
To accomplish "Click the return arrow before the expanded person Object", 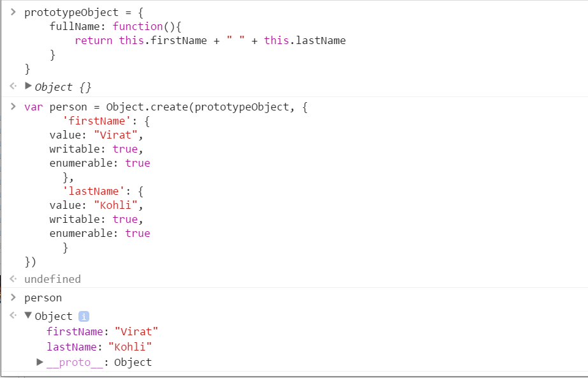I will (13, 315).
